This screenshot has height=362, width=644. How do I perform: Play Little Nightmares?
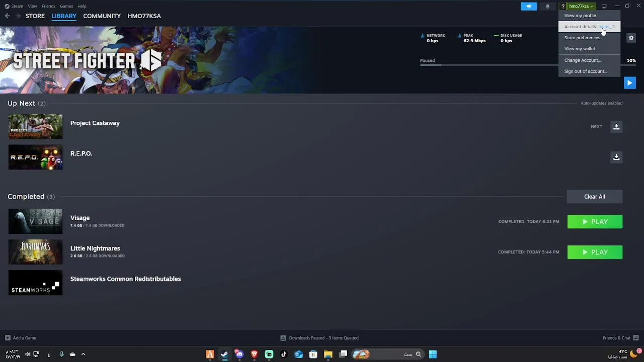[595, 252]
